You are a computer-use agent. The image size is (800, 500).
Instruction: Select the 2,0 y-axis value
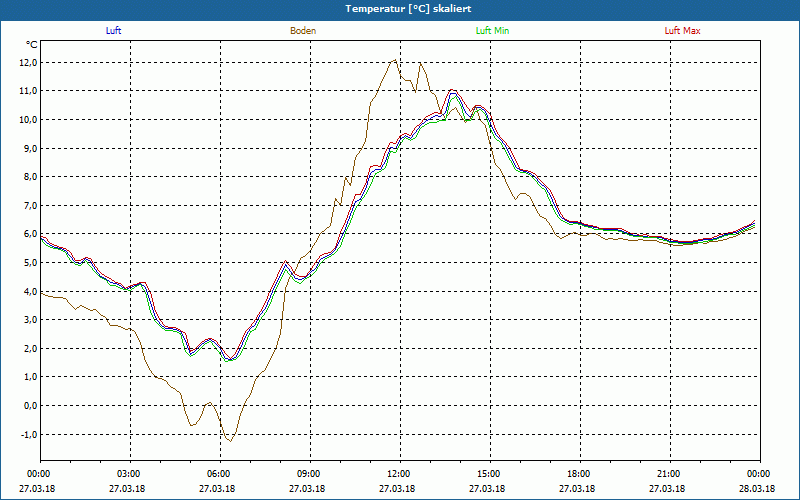(30, 348)
